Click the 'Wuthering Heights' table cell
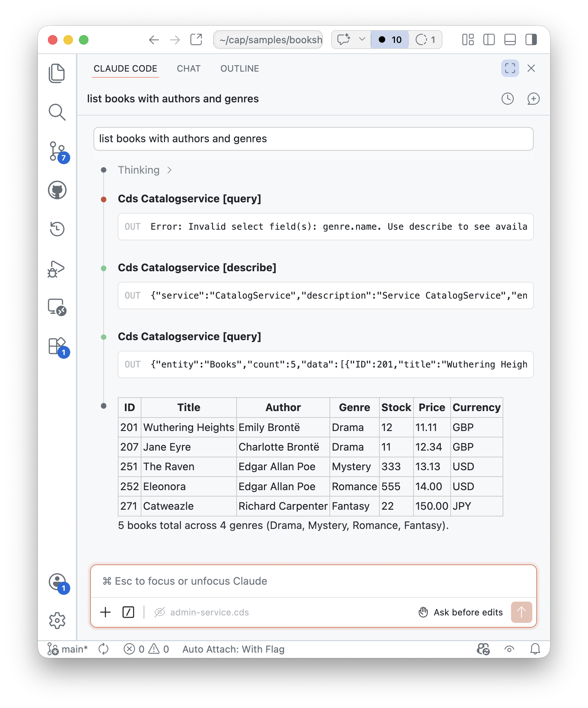The width and height of the screenshot is (588, 708). [x=189, y=427]
